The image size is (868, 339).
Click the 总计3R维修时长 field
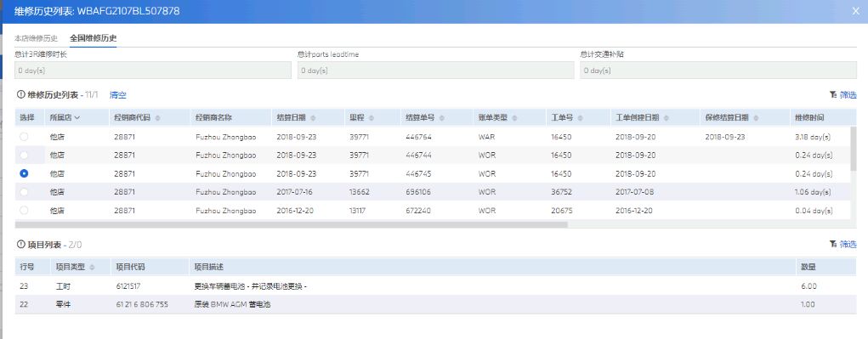(153, 71)
